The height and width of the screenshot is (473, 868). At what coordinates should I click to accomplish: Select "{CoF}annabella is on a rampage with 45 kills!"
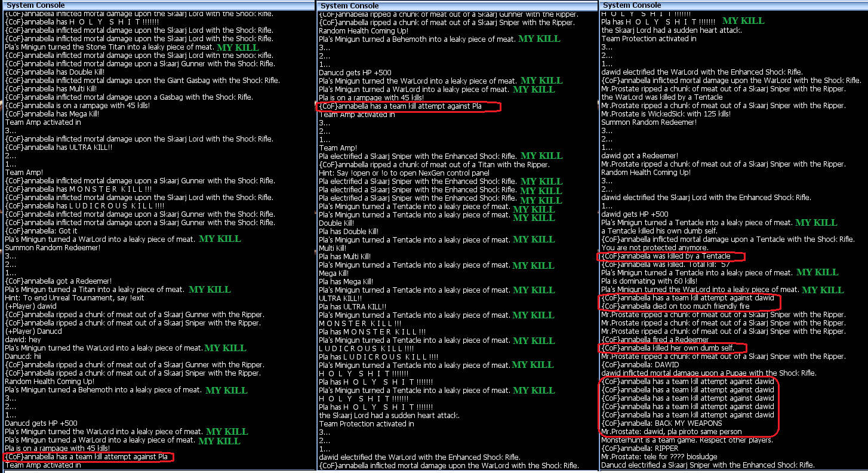pyautogui.click(x=78, y=105)
